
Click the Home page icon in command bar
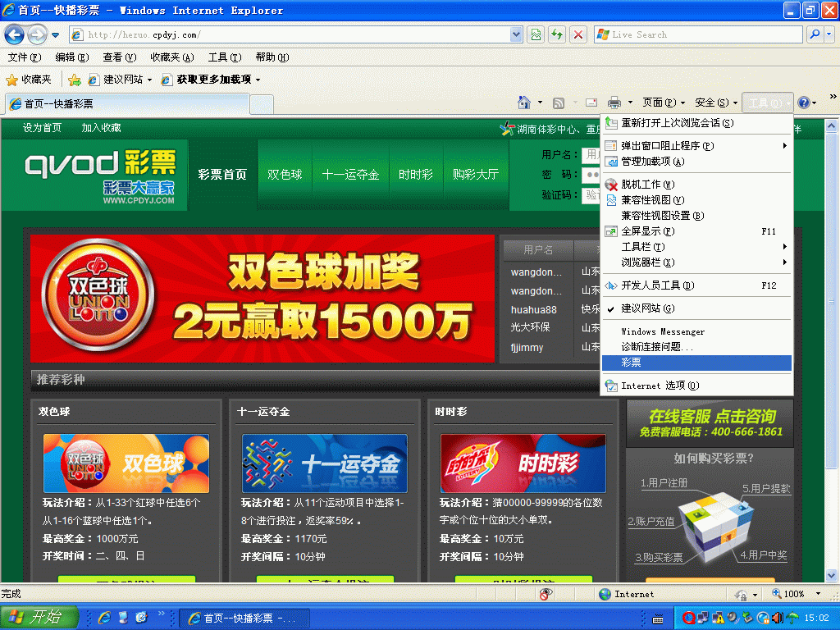(524, 103)
